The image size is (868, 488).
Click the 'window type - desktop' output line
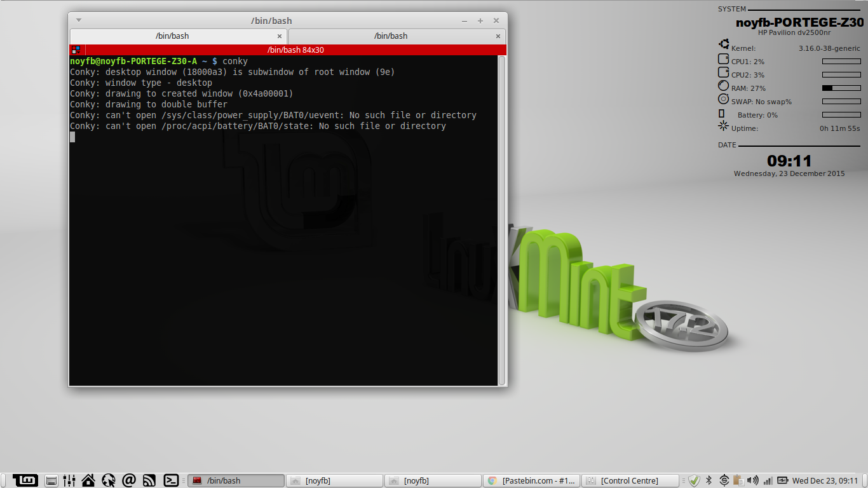(141, 83)
